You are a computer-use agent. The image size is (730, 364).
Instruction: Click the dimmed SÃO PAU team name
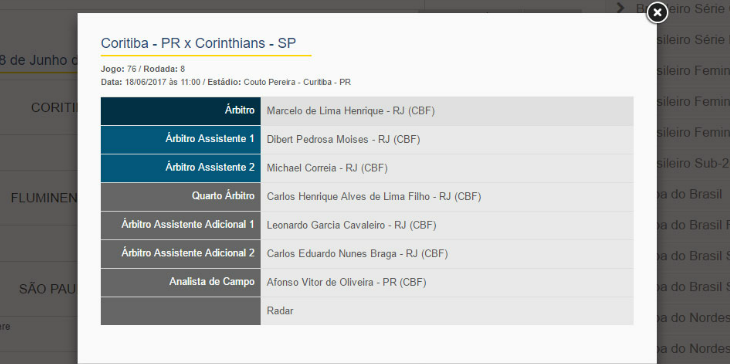point(48,289)
